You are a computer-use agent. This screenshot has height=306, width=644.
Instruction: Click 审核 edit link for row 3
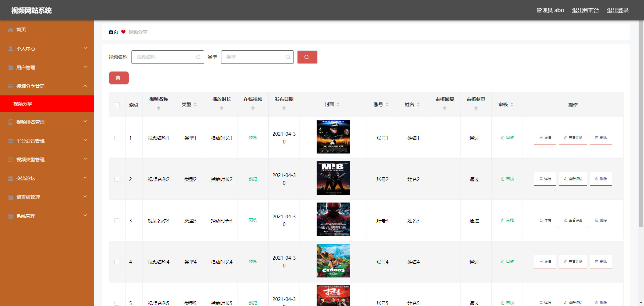click(507, 220)
